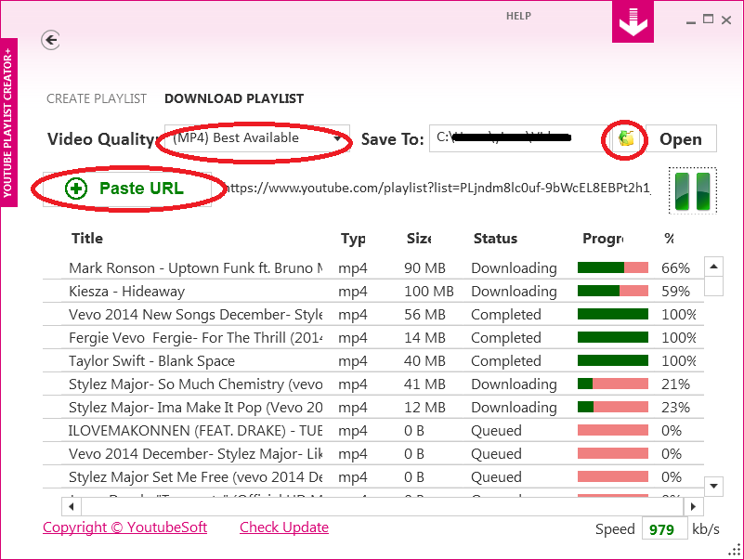Click the Check Update link
Viewport: 744px width, 560px height.
[284, 527]
